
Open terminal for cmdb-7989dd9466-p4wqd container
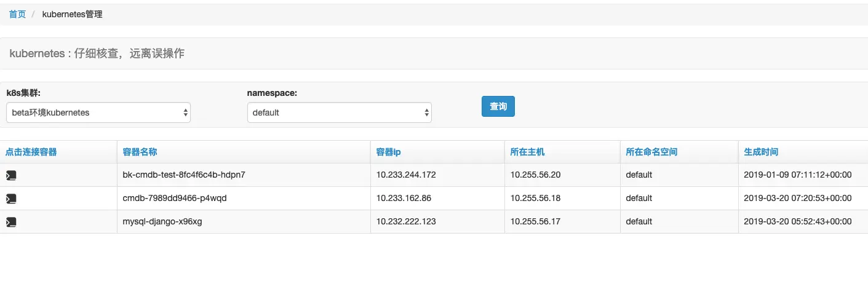click(x=11, y=199)
